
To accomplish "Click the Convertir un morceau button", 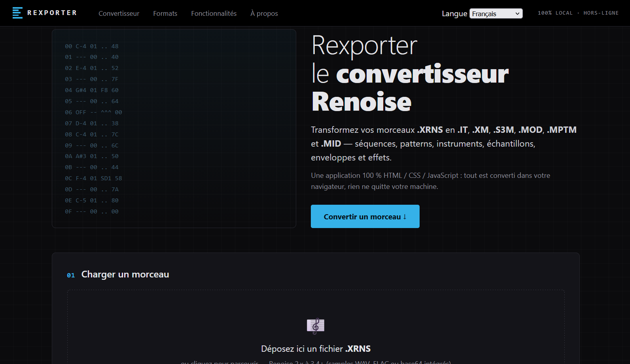I will tap(365, 217).
